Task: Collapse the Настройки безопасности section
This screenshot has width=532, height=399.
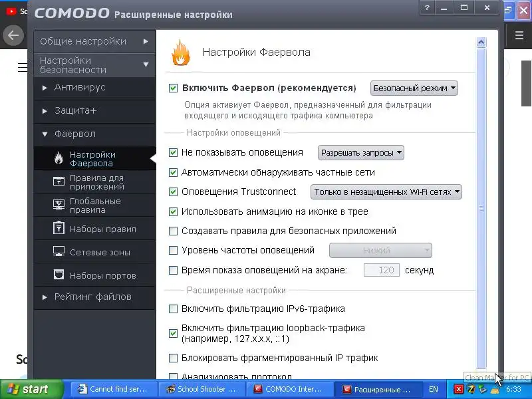Action: pos(94,65)
